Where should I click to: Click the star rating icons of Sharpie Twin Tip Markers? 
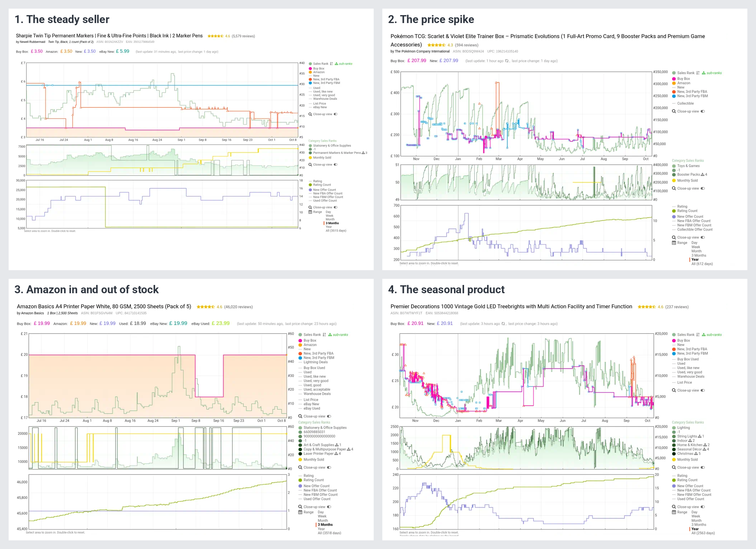[x=215, y=36]
